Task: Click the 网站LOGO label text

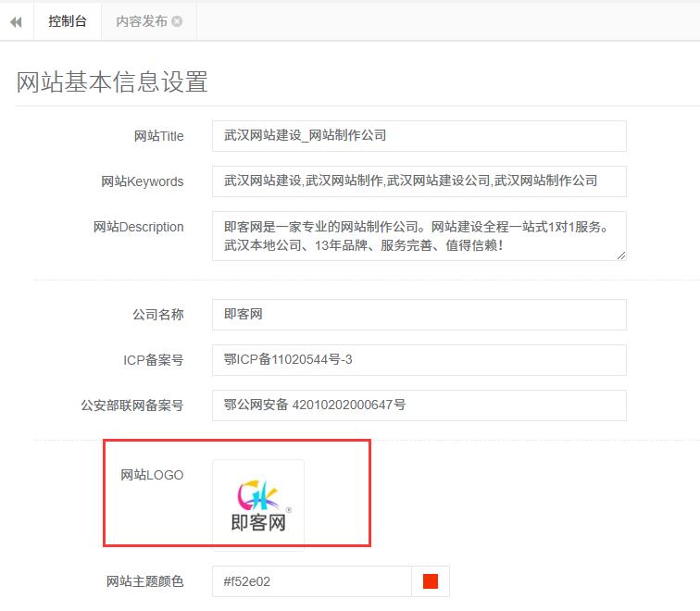Action: tap(152, 476)
